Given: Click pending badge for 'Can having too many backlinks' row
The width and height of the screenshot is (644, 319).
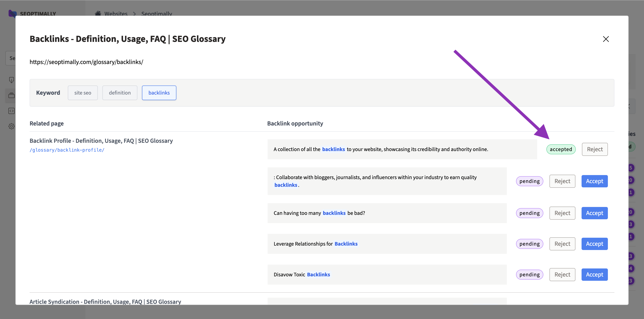Looking at the screenshot, I should tap(529, 213).
